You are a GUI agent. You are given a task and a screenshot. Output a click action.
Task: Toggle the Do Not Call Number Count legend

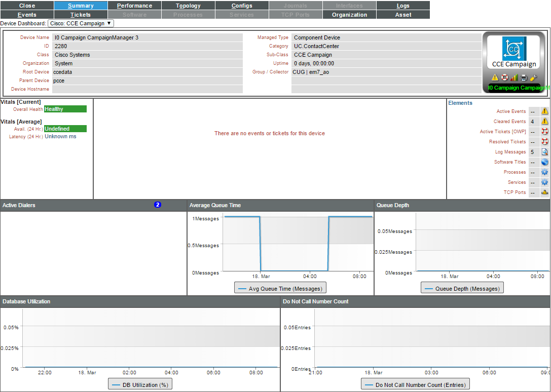pos(415,384)
